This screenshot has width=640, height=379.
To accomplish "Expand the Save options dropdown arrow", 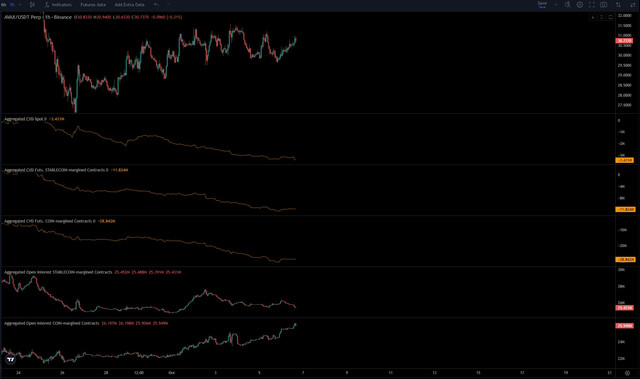I will 556,4.
